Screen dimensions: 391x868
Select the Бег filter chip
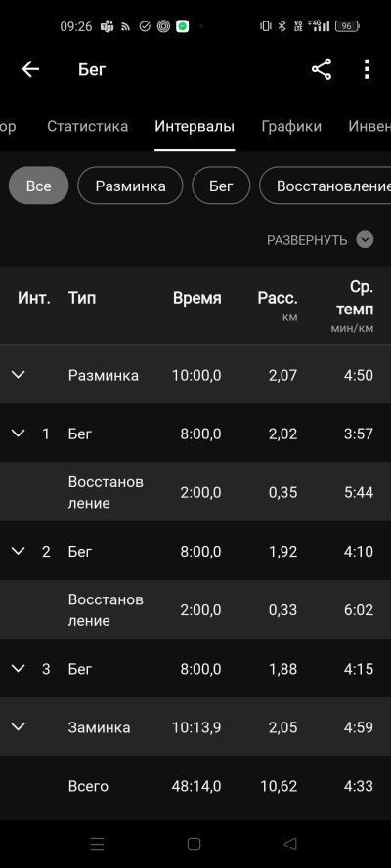point(221,186)
